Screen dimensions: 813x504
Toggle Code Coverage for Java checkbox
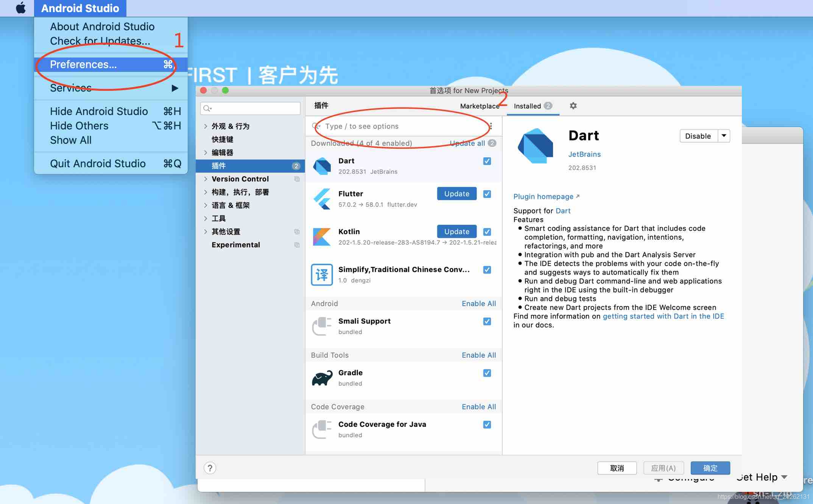(x=487, y=425)
